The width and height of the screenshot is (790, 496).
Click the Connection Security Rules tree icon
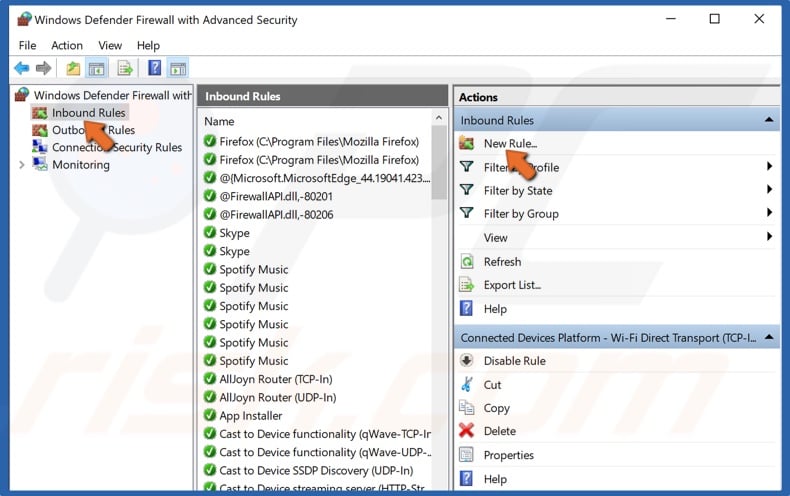40,147
